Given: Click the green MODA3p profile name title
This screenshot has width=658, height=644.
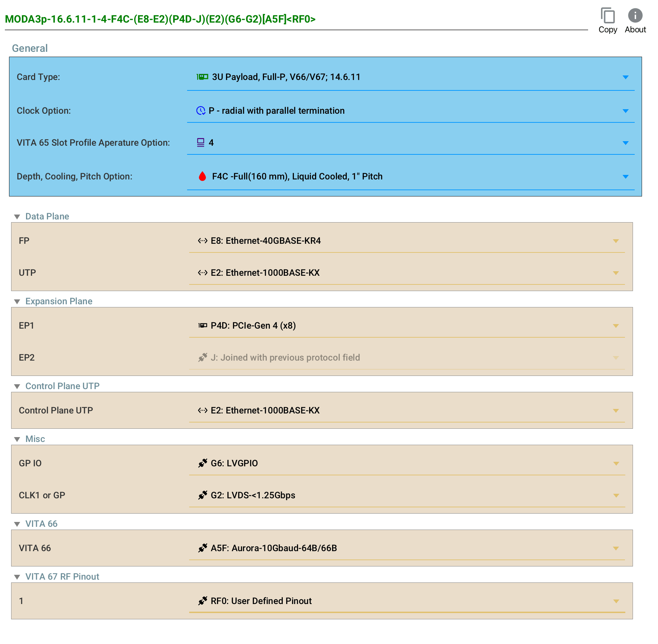Looking at the screenshot, I should [x=160, y=19].
